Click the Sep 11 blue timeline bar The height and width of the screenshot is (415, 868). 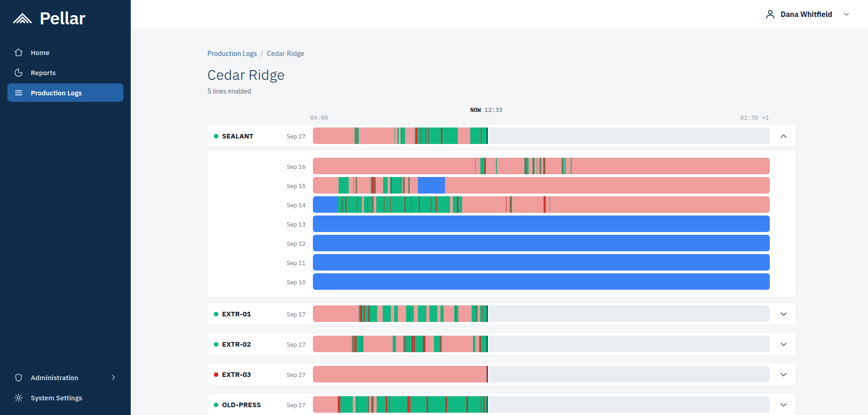tap(541, 262)
